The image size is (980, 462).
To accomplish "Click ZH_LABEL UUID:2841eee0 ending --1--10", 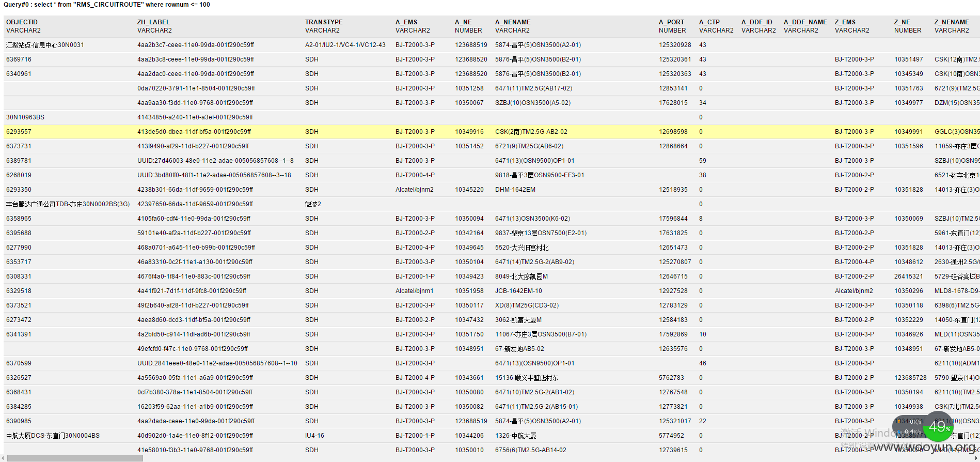I will point(217,363).
